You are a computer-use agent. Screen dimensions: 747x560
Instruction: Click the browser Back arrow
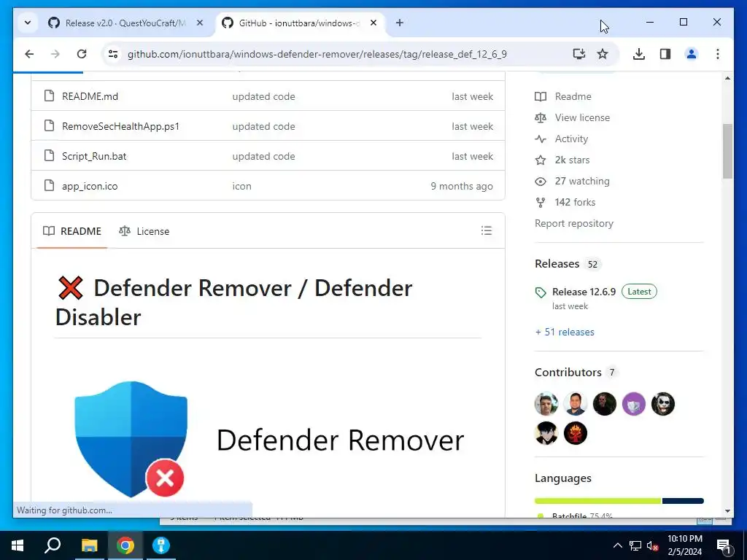29,54
